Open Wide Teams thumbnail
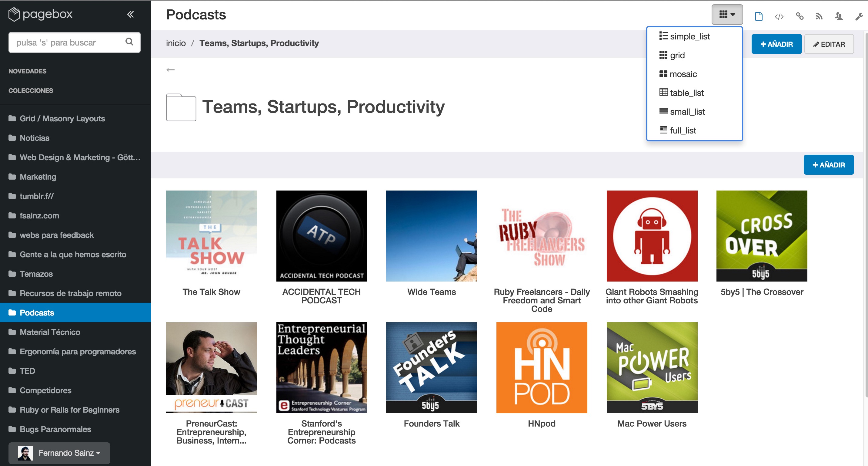The height and width of the screenshot is (466, 868). point(431,236)
